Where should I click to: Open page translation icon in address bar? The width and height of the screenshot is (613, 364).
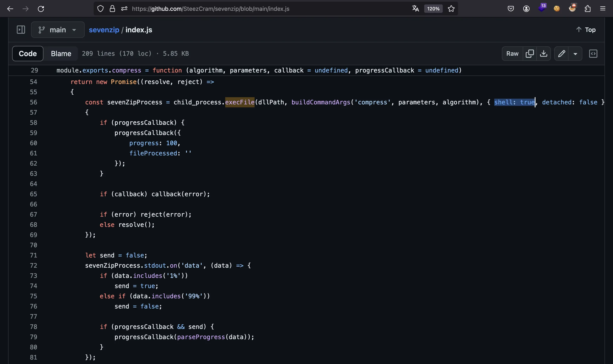click(x=415, y=9)
